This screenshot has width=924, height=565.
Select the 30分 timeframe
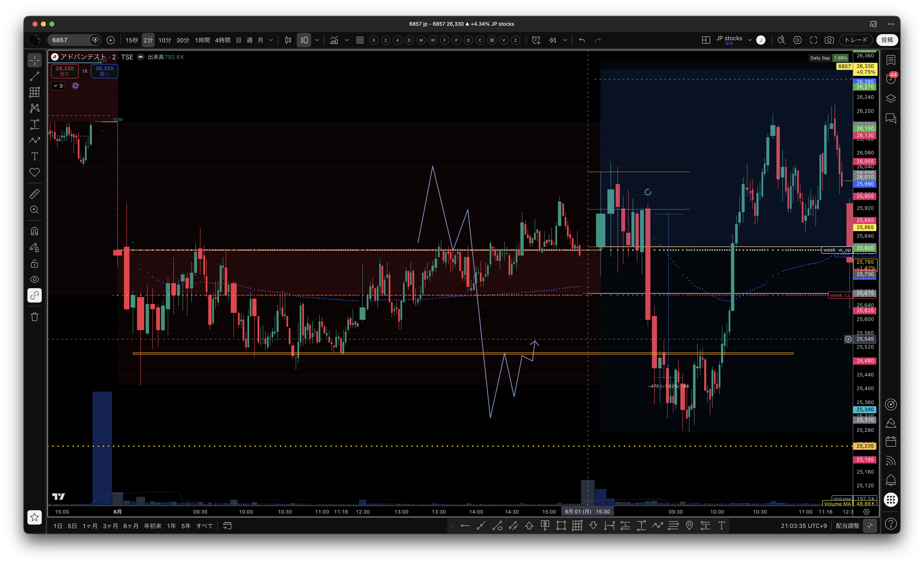(x=183, y=40)
